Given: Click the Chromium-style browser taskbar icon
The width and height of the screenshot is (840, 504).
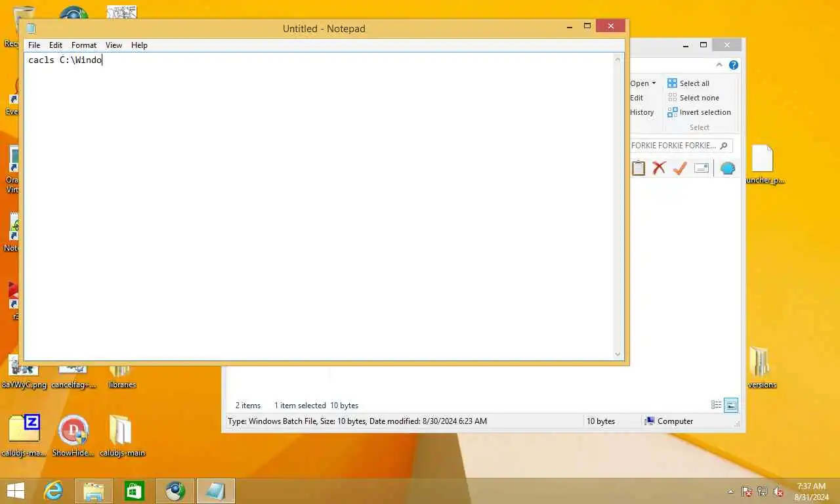Looking at the screenshot, I should [x=175, y=490].
